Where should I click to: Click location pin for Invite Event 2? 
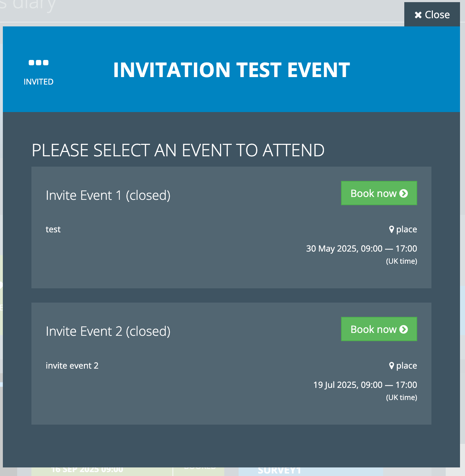(391, 366)
